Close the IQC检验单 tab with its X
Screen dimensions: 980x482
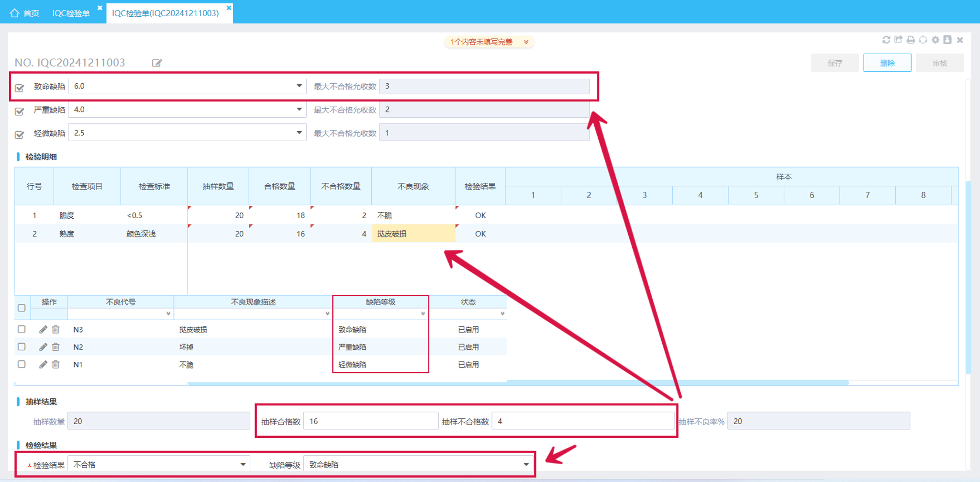point(100,8)
